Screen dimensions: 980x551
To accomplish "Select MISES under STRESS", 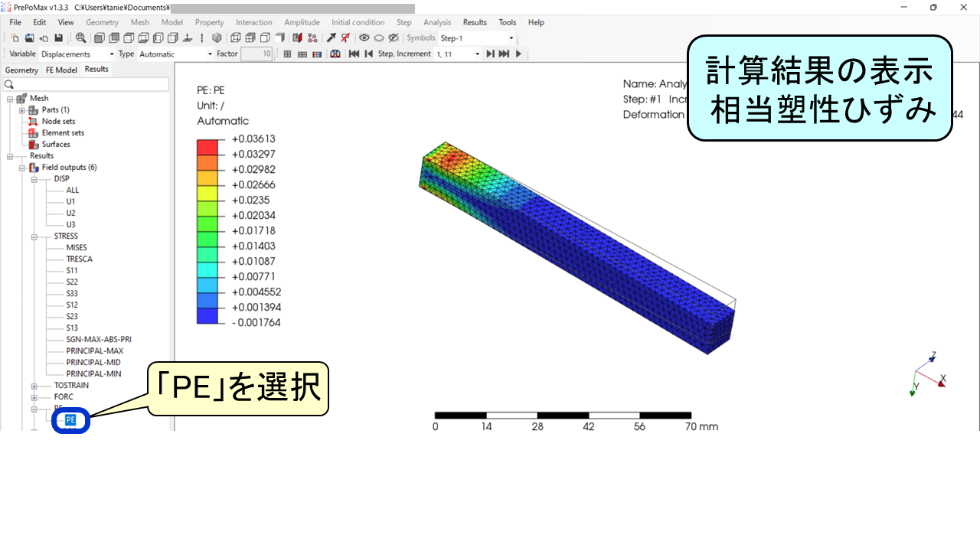I will click(x=77, y=248).
